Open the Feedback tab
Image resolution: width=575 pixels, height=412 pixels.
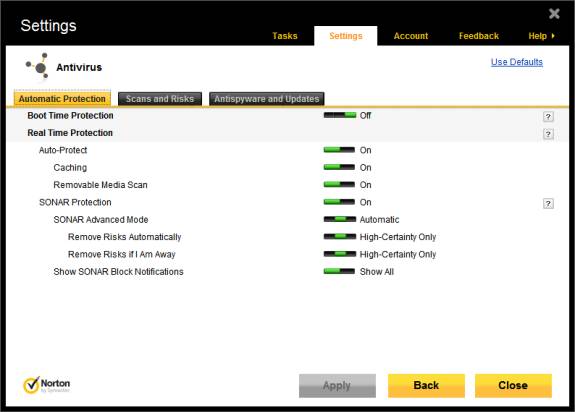tap(479, 36)
